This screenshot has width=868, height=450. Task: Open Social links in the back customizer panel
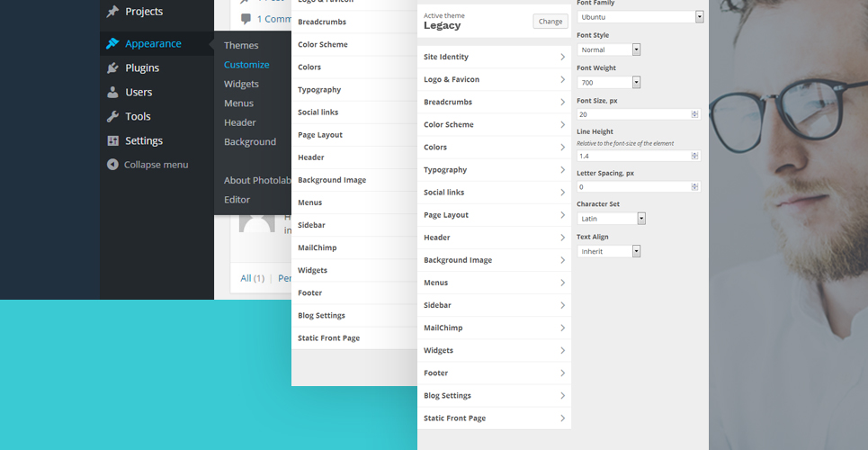tap(354, 112)
